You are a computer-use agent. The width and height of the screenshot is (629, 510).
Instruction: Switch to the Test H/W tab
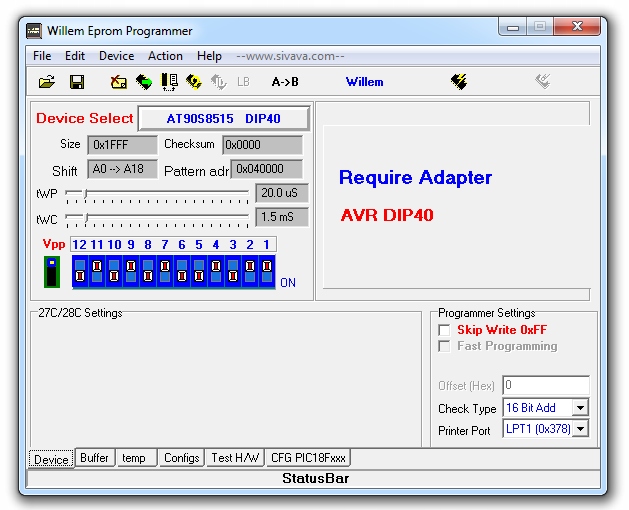(x=235, y=458)
